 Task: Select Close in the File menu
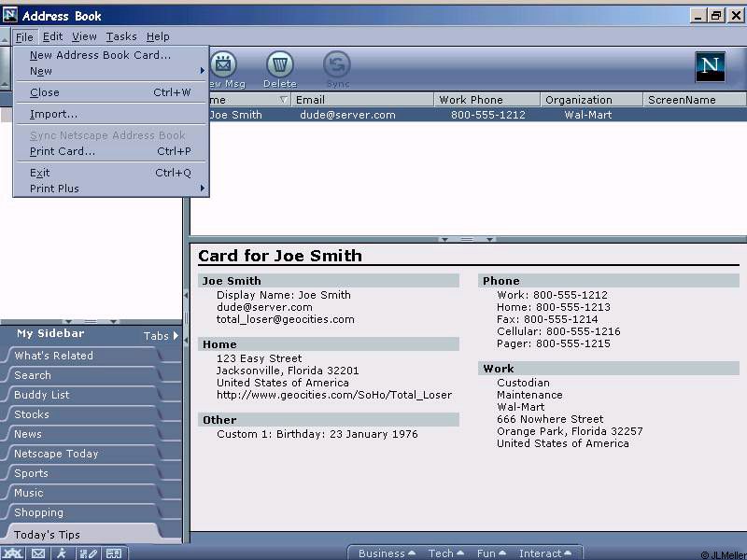[x=111, y=92]
